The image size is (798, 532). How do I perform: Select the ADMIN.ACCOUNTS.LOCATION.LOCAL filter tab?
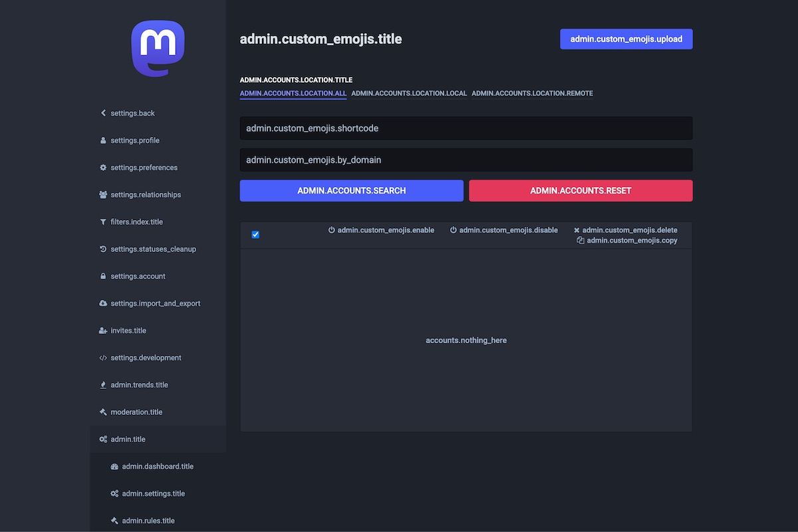pyautogui.click(x=409, y=94)
